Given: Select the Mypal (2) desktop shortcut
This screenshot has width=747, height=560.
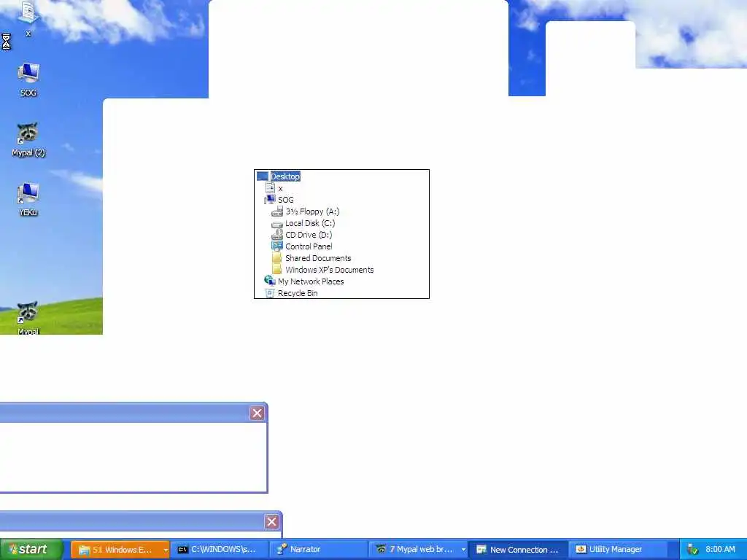Looking at the screenshot, I should coord(28,139).
